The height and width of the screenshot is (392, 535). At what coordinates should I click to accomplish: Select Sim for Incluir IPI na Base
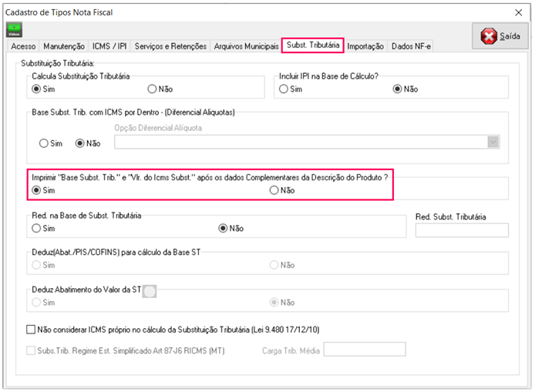284,89
